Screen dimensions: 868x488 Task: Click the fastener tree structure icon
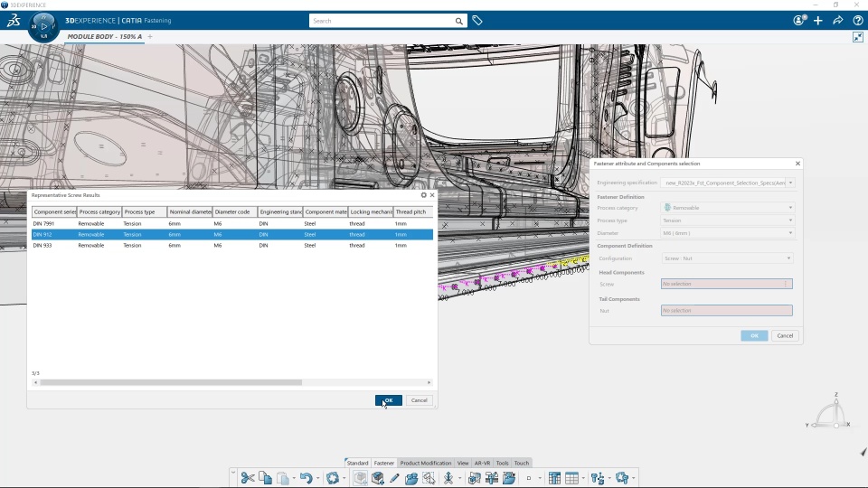(598, 477)
